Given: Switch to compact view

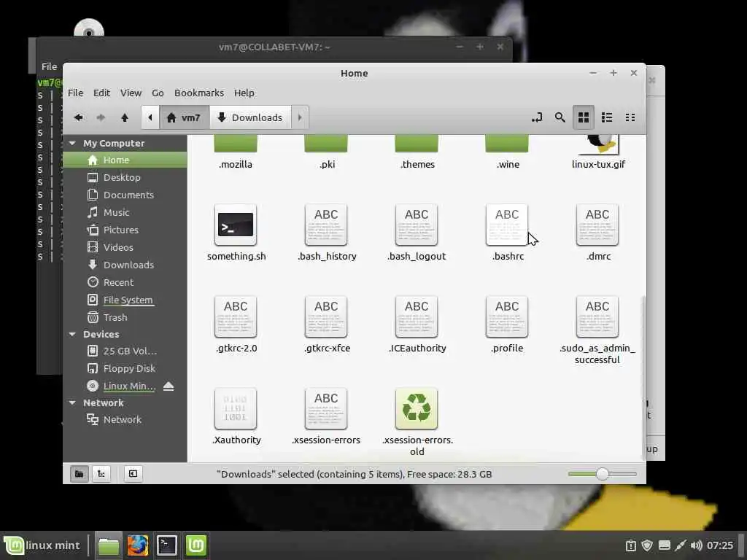Looking at the screenshot, I should [x=630, y=117].
